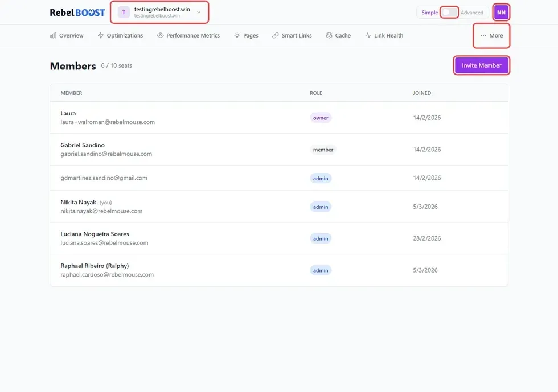This screenshot has height=392, width=558.
Task: Click the admin role badge for Luciana
Action: (321, 238)
